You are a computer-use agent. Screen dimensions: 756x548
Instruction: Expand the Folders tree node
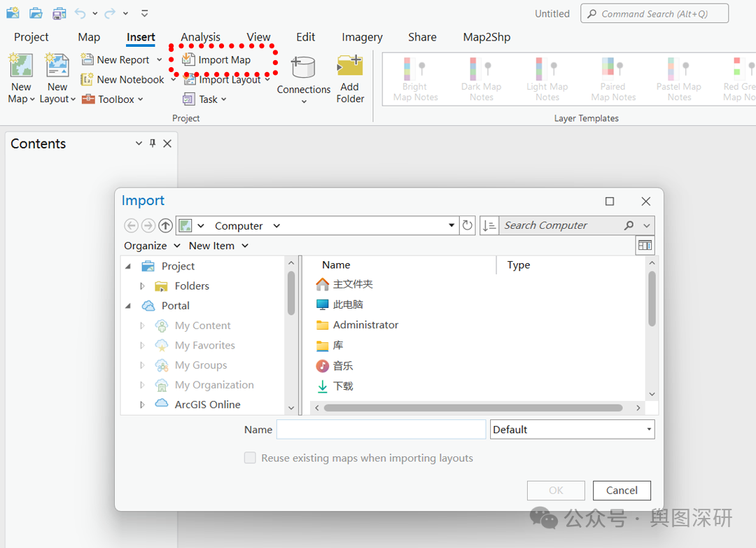coord(141,286)
